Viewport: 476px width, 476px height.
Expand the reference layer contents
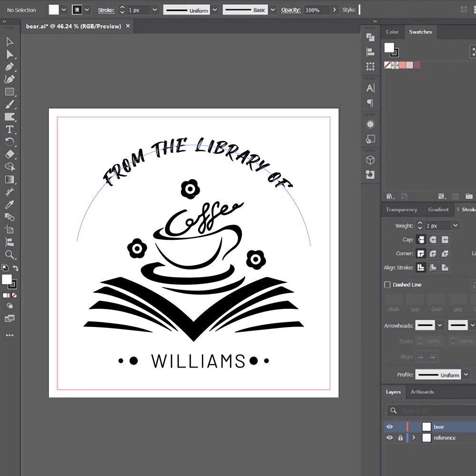click(x=414, y=438)
